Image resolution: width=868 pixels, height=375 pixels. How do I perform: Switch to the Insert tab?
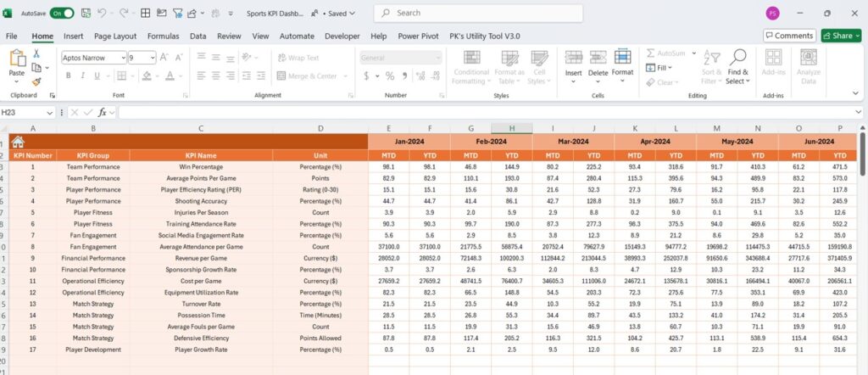73,36
